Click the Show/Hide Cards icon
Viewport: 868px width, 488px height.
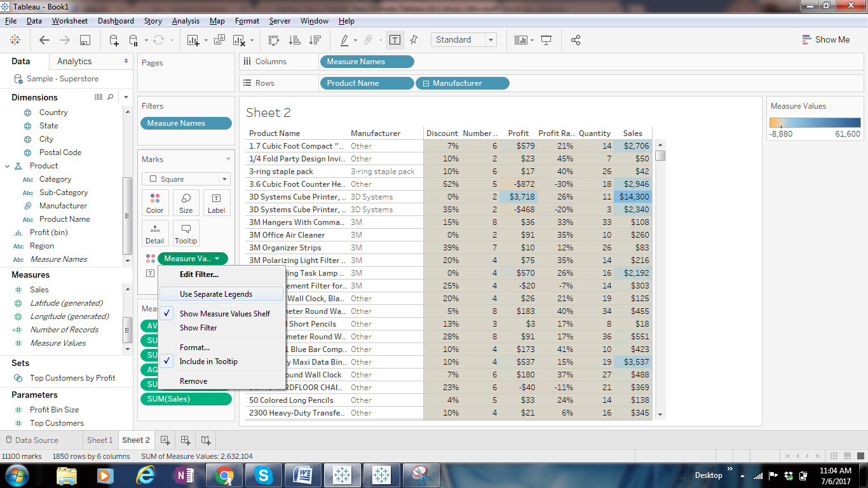521,40
